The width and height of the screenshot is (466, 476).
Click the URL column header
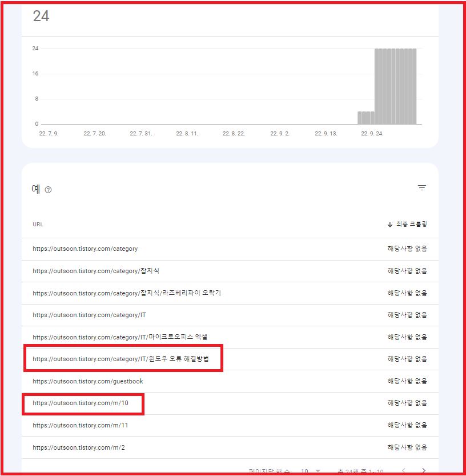(x=38, y=225)
